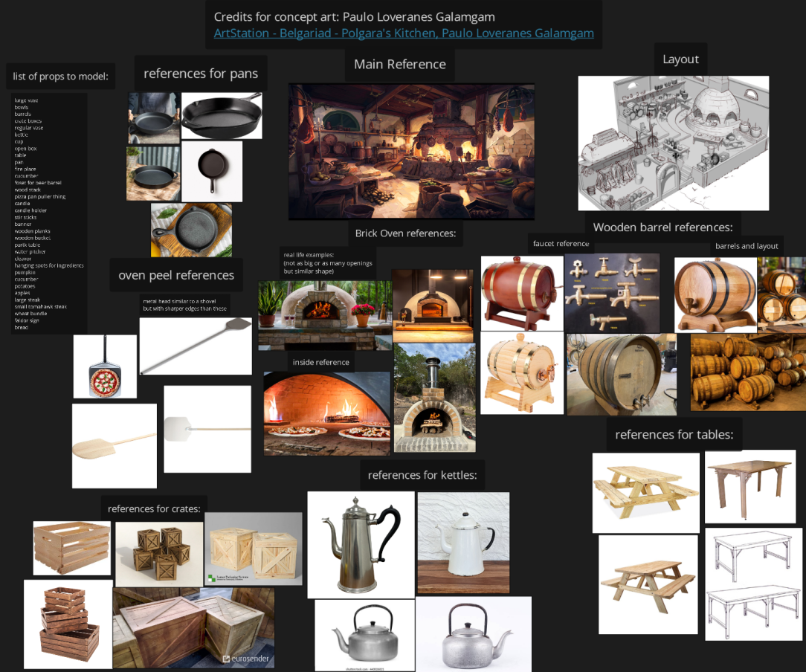Select the plain wooden dining table image
This screenshot has height=672, width=806.
click(x=750, y=487)
